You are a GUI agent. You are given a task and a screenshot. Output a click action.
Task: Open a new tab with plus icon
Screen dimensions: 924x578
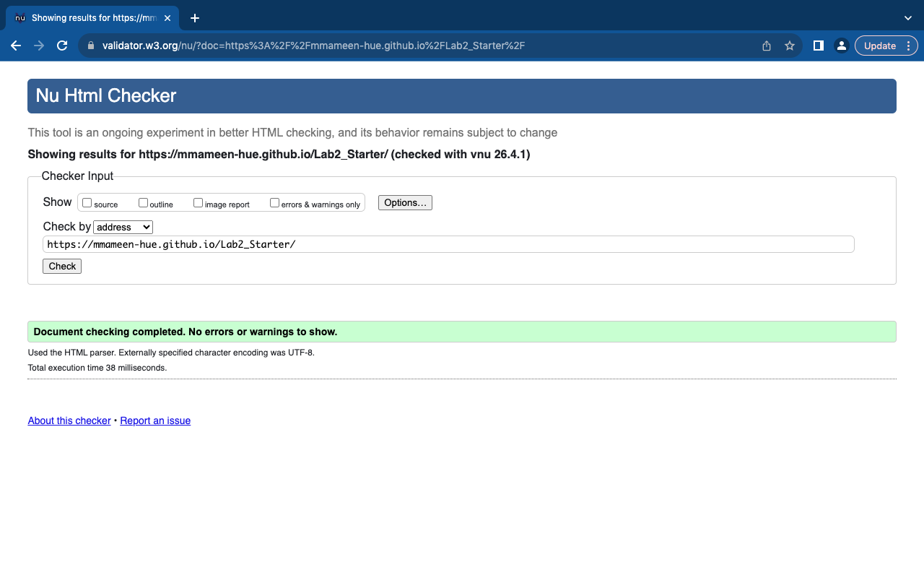(x=194, y=18)
